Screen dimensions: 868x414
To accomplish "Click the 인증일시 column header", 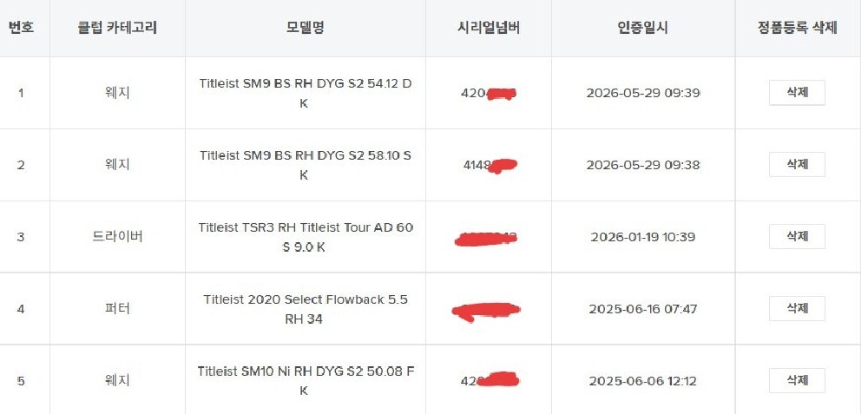I will [x=642, y=28].
